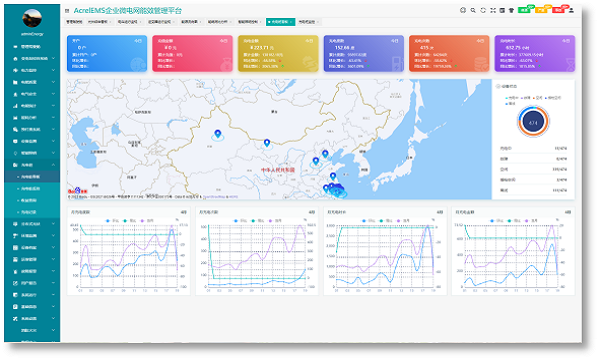
Task: Expand the sidebar menu item with the bar-chart icon
Action: coord(33,106)
